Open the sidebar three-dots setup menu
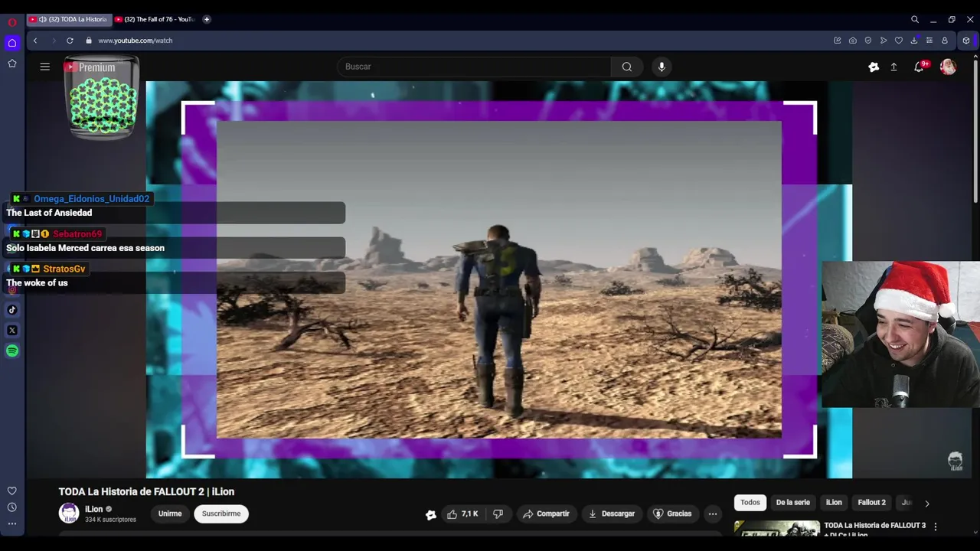The width and height of the screenshot is (980, 551). 12,524
